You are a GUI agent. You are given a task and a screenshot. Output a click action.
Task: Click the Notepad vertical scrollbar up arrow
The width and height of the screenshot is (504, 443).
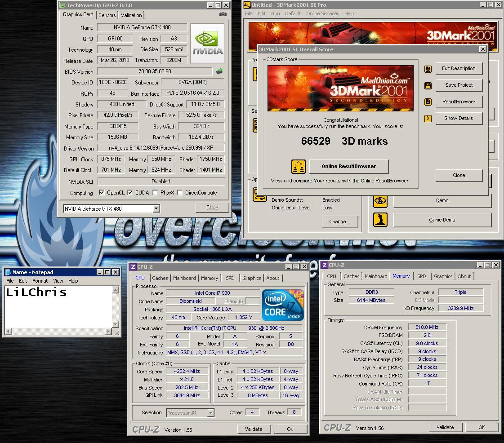coord(116,290)
